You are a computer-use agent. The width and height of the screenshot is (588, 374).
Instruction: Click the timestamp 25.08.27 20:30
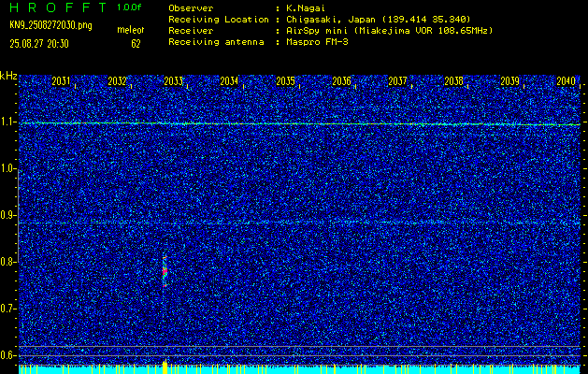click(x=39, y=44)
